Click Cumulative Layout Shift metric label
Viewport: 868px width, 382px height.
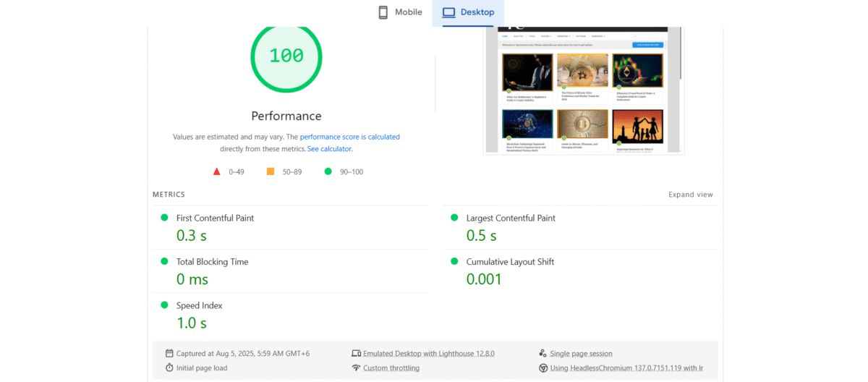point(510,262)
